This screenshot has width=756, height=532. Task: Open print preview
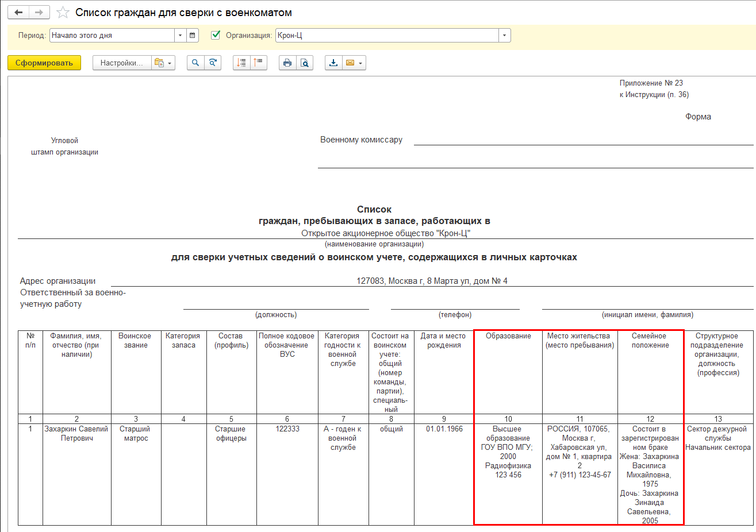(305, 63)
